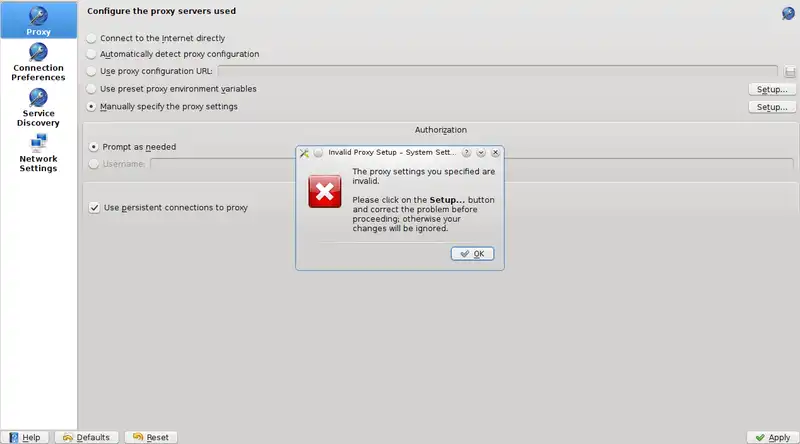Click the Username input field
Image resolution: width=800 pixels, height=444 pixels.
(472, 164)
